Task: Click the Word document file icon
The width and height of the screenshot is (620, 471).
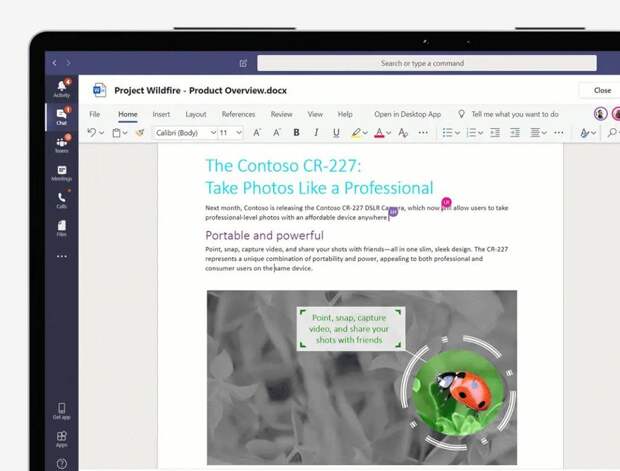Action: [x=99, y=91]
